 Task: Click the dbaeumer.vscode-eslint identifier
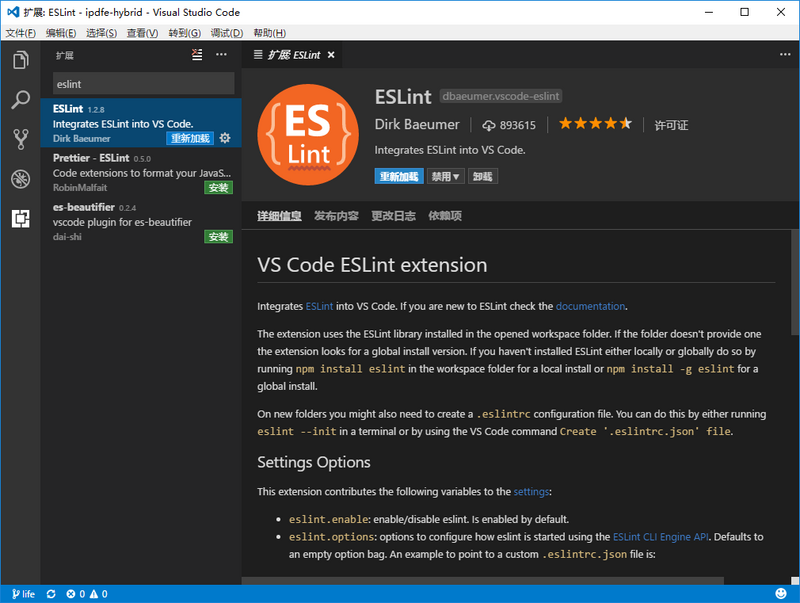click(x=501, y=96)
